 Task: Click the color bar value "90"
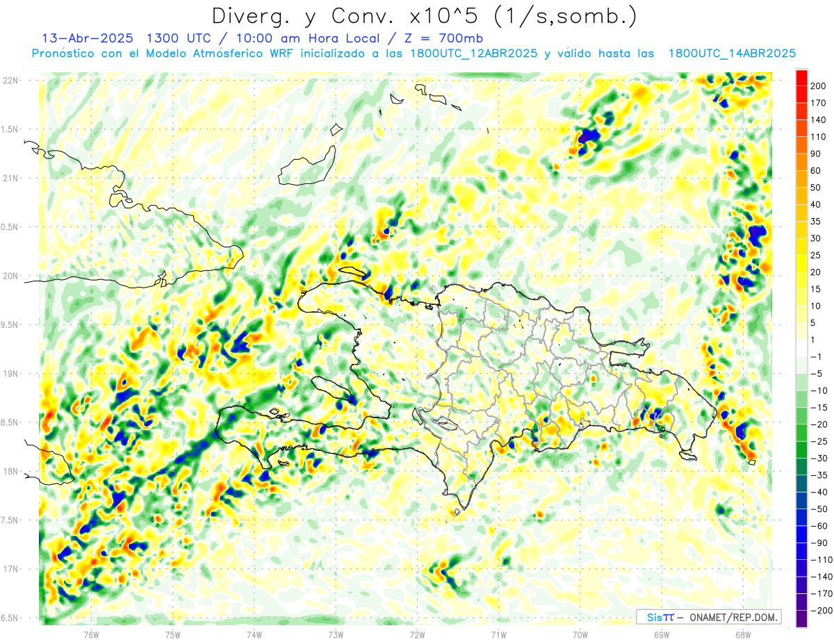click(x=816, y=154)
